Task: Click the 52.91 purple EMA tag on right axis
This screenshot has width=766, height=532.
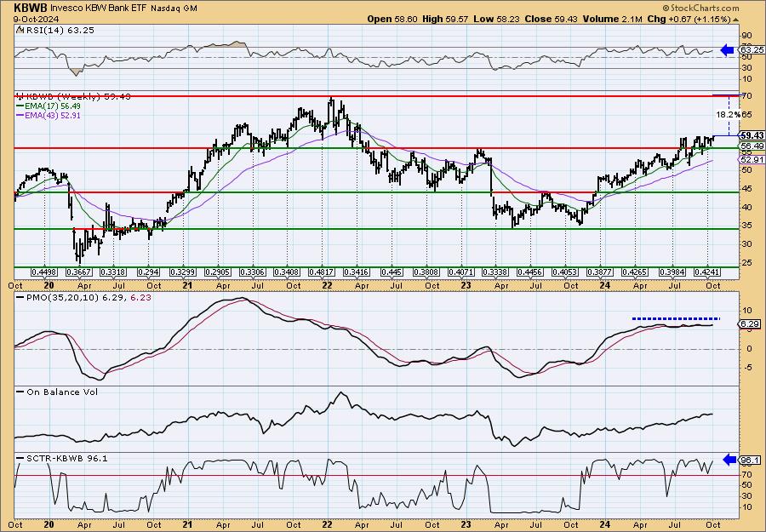Action: [x=752, y=159]
